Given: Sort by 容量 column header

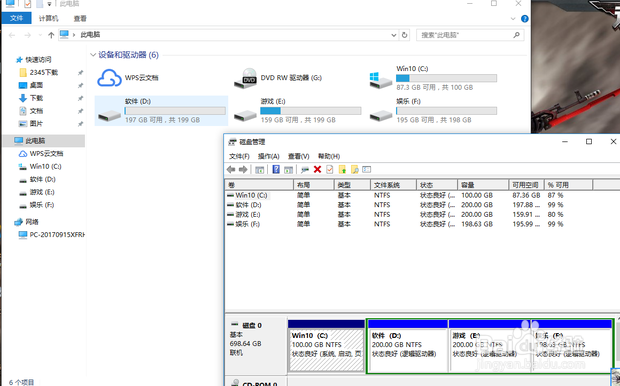Looking at the screenshot, I should tap(483, 185).
